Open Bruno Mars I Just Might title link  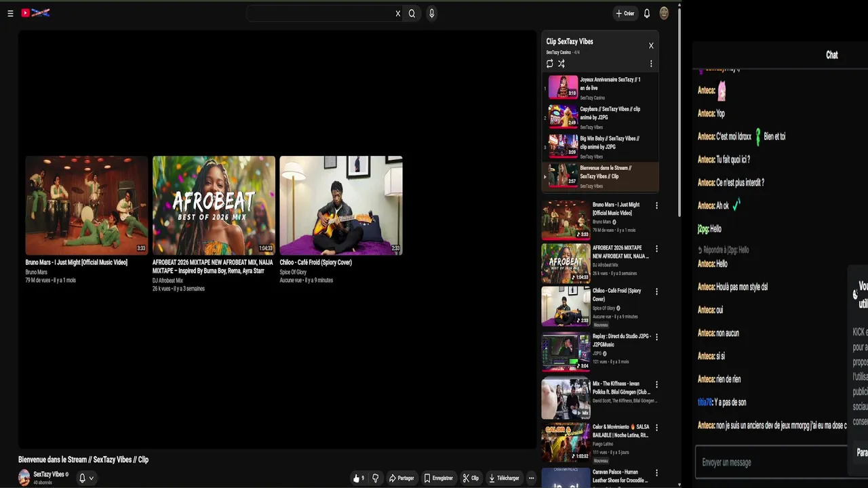click(77, 262)
